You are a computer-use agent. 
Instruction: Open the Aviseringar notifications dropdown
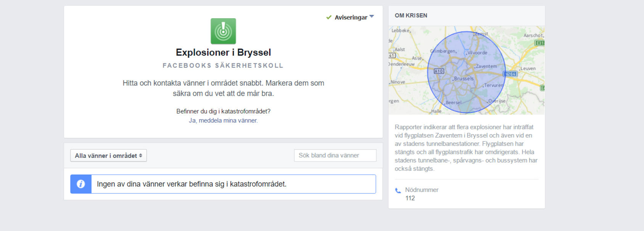[x=354, y=17]
